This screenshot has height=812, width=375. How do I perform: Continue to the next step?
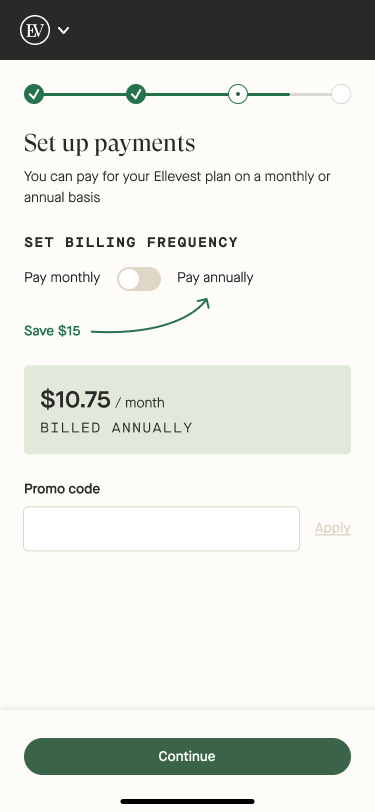coord(188,757)
